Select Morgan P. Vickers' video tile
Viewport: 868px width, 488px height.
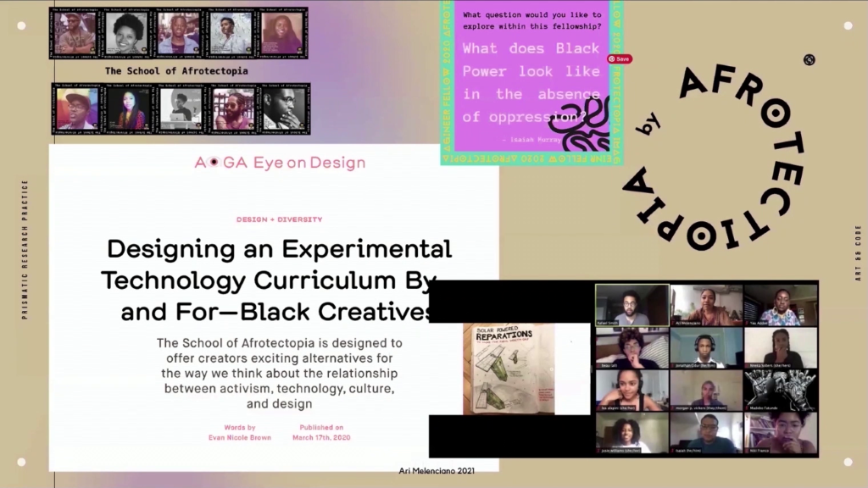(706, 391)
